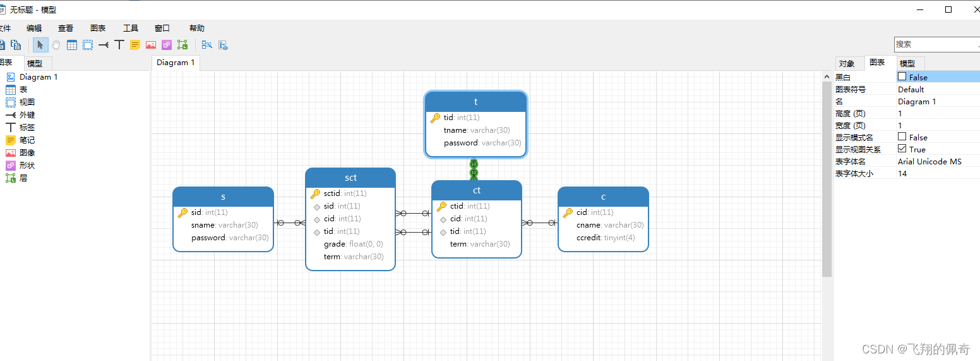Image resolution: width=980 pixels, height=361 pixels.
Task: Click the auto layout toolbar icon
Action: [x=206, y=45]
